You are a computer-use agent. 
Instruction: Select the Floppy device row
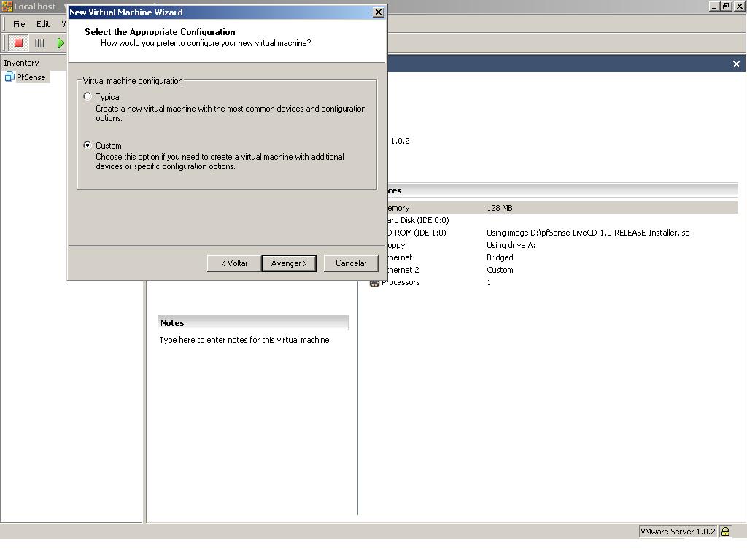pos(562,245)
